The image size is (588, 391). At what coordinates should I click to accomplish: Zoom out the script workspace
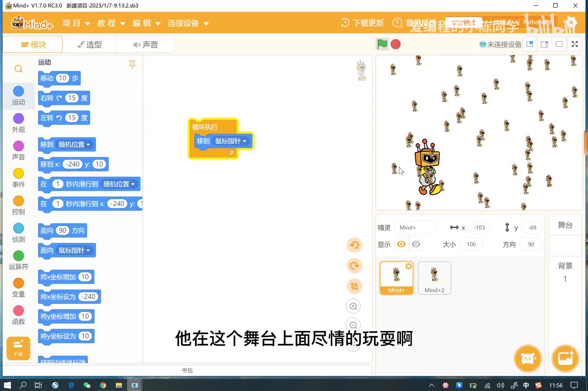pos(353,325)
